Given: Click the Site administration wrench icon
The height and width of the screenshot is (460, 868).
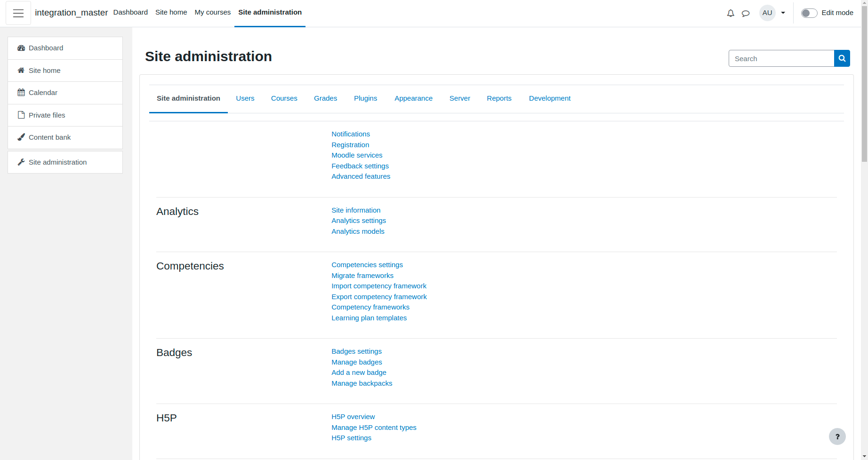Looking at the screenshot, I should tap(21, 162).
